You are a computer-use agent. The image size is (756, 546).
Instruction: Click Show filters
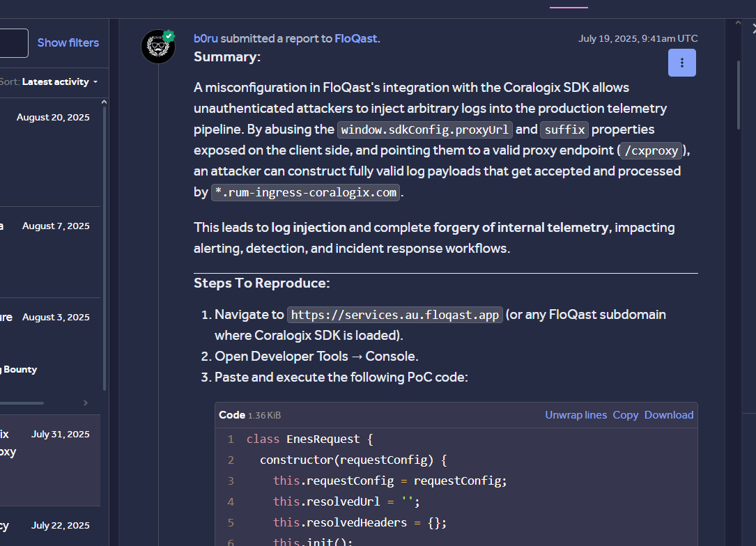coord(68,43)
